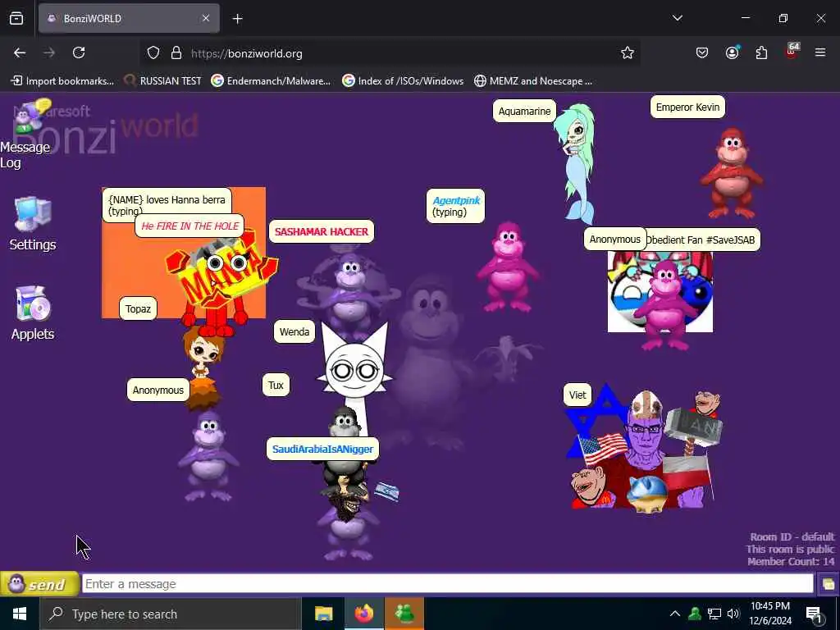Open volume control in tray

(733, 614)
